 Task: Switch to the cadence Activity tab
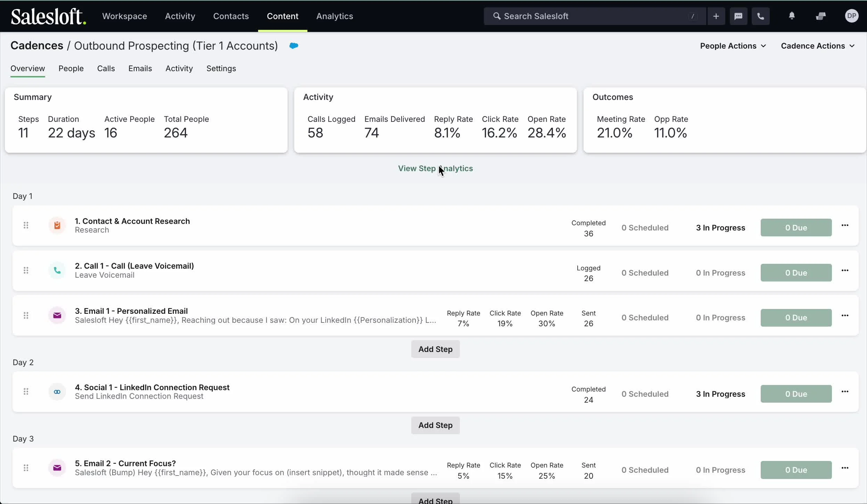pyautogui.click(x=179, y=69)
